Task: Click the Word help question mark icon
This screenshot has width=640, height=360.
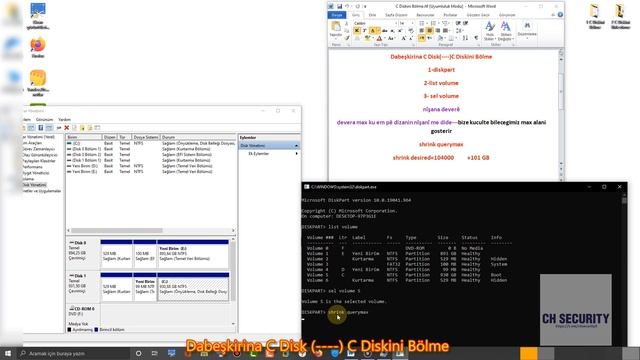Action: pyautogui.click(x=560, y=15)
